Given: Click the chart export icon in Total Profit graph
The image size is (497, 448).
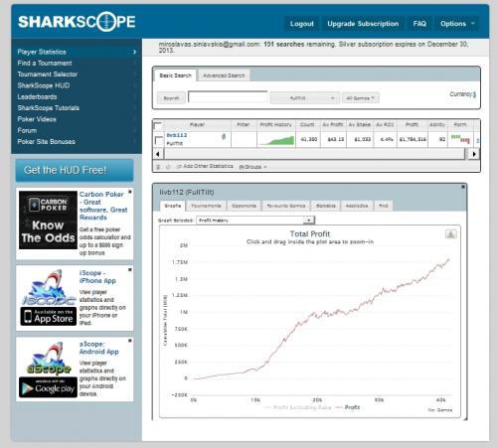Looking at the screenshot, I should click(x=450, y=234).
